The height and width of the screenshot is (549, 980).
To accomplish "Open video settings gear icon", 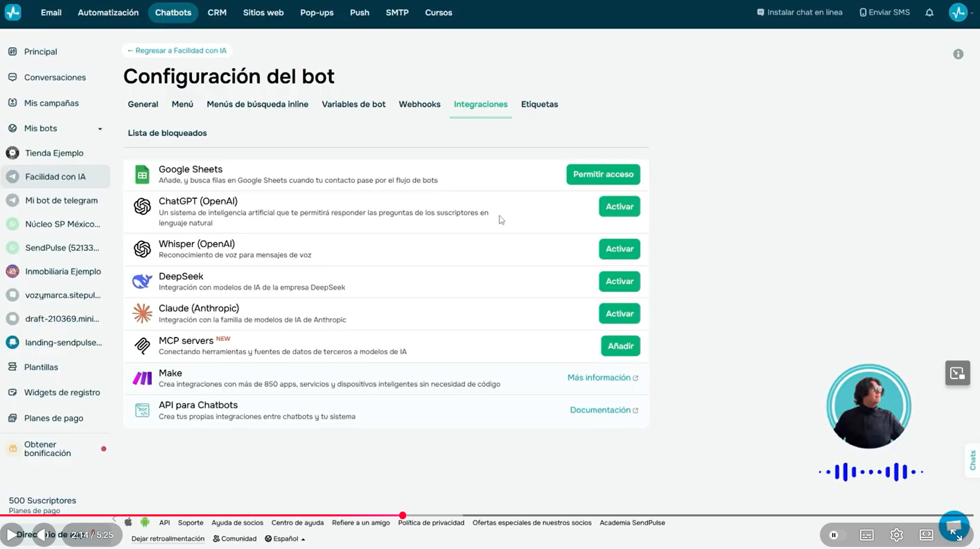I will pos(896,534).
